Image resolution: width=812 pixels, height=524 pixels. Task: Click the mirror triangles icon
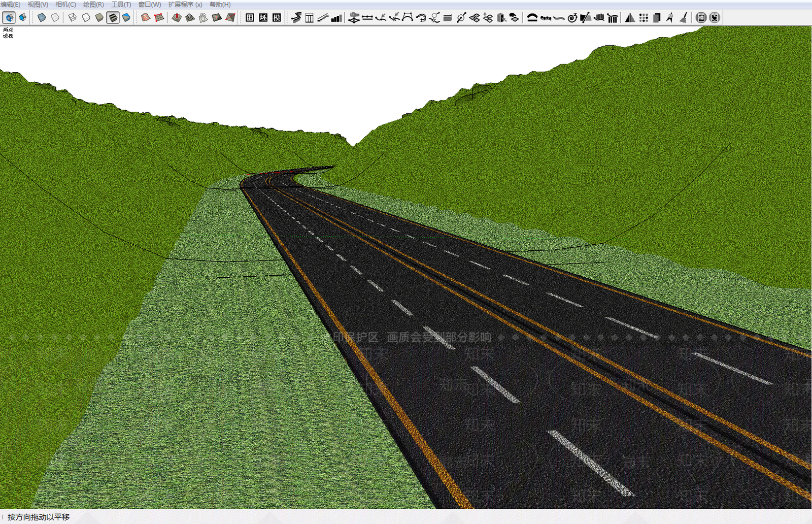coord(630,18)
